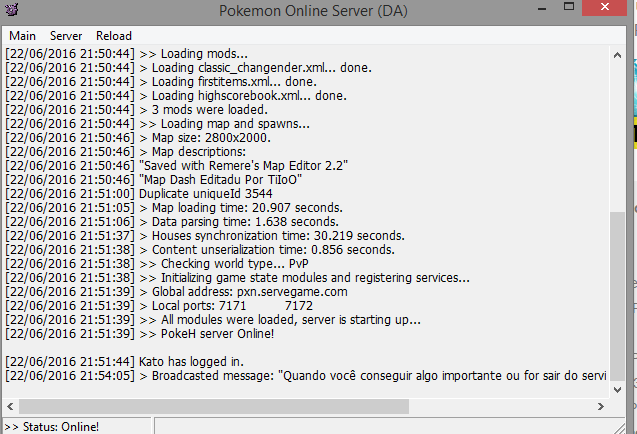The width and height of the screenshot is (637, 434).
Task: Click the horizontal scrollbar left arrow
Action: (x=11, y=406)
